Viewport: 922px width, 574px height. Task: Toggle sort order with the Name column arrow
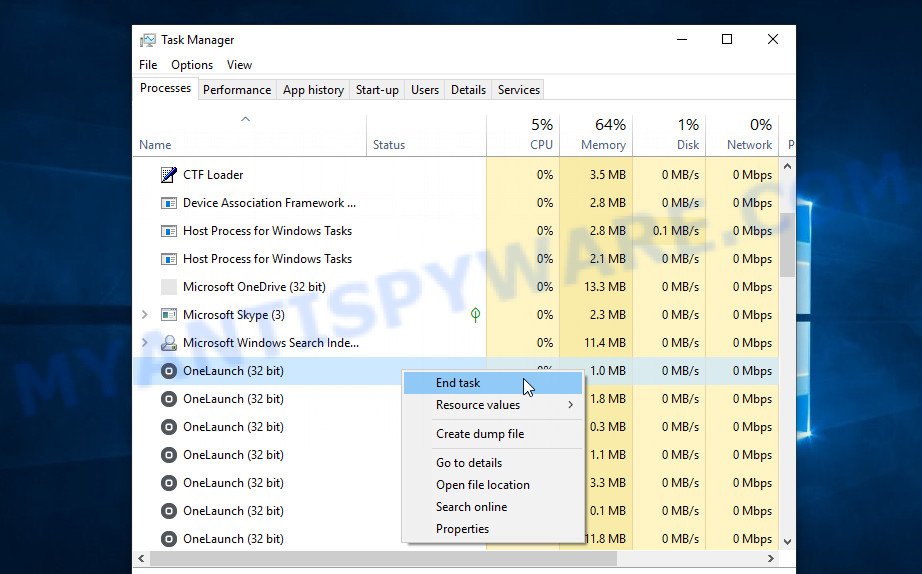click(246, 119)
